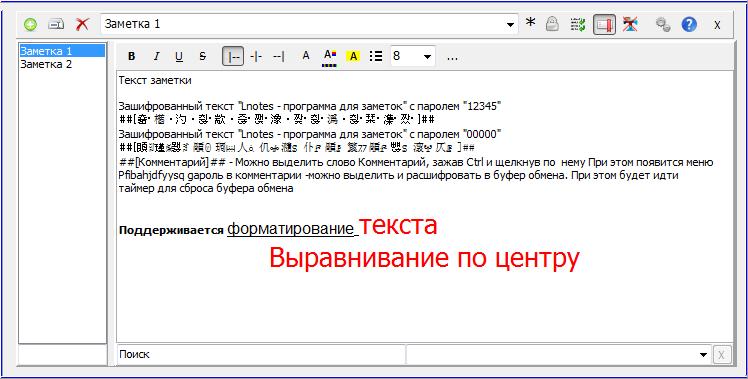Clear search with the bottom x button
Viewport: 748px width, 379px height.
722,355
